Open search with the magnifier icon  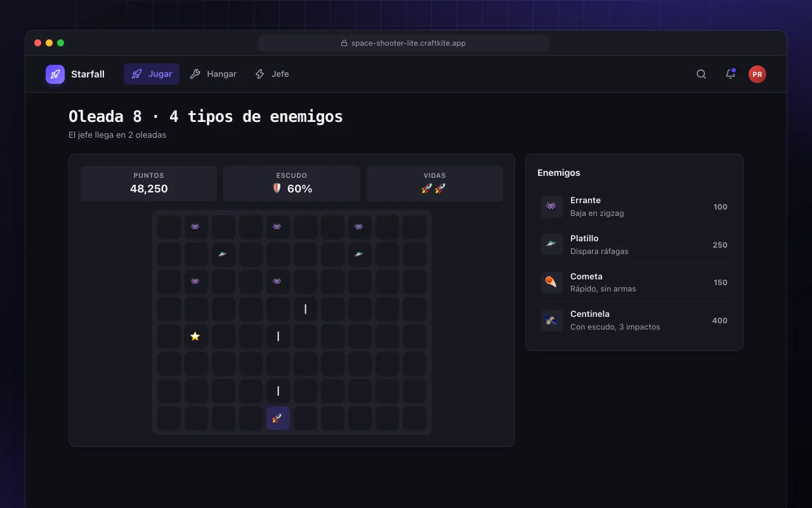pos(701,74)
